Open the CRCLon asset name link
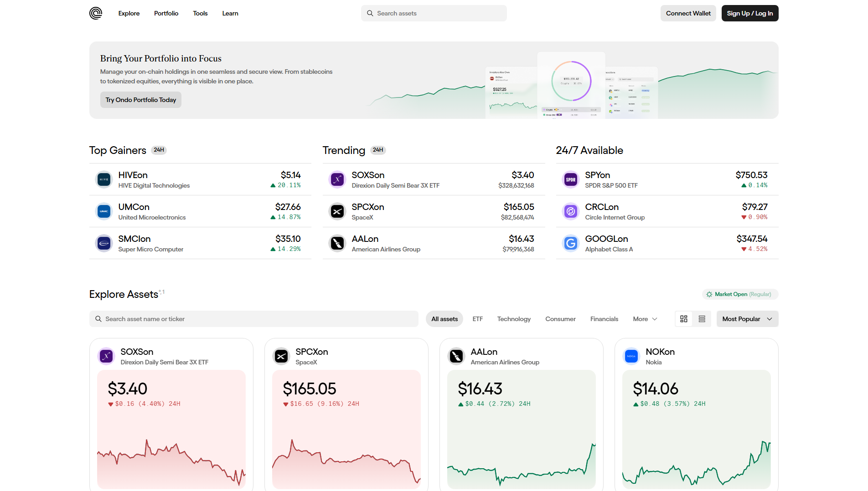The height and width of the screenshot is (491, 868). 602,207
